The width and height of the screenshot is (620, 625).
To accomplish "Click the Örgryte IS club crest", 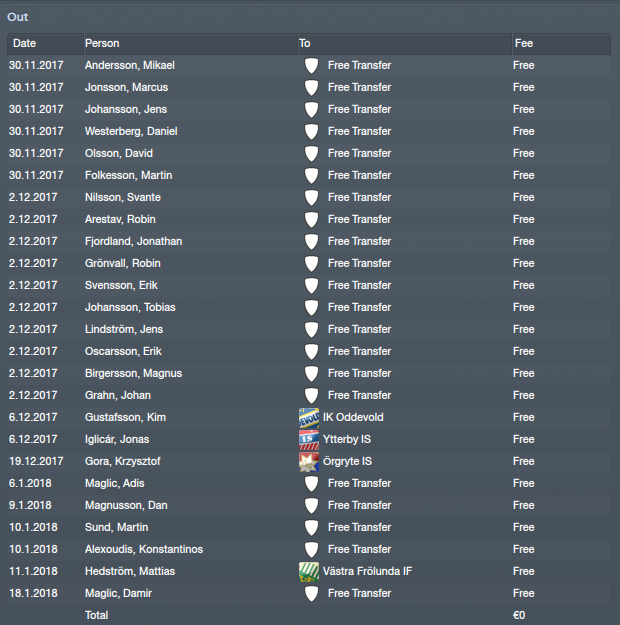I will (x=309, y=462).
